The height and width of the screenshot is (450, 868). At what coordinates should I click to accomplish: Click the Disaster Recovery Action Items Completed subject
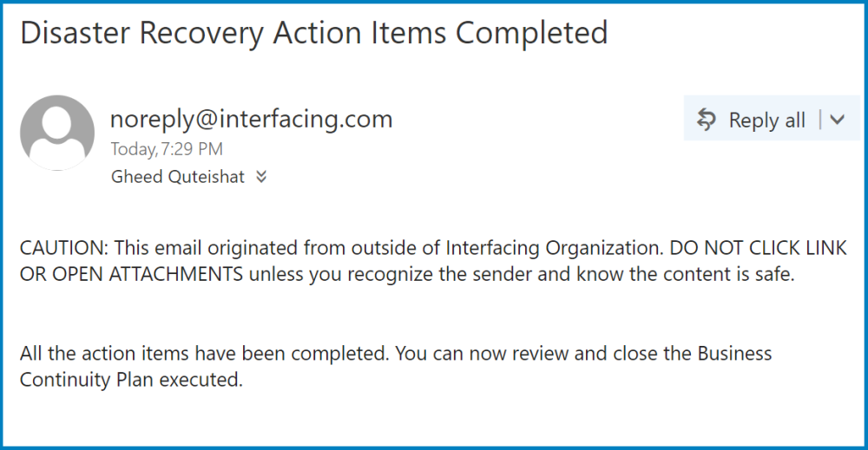click(313, 33)
